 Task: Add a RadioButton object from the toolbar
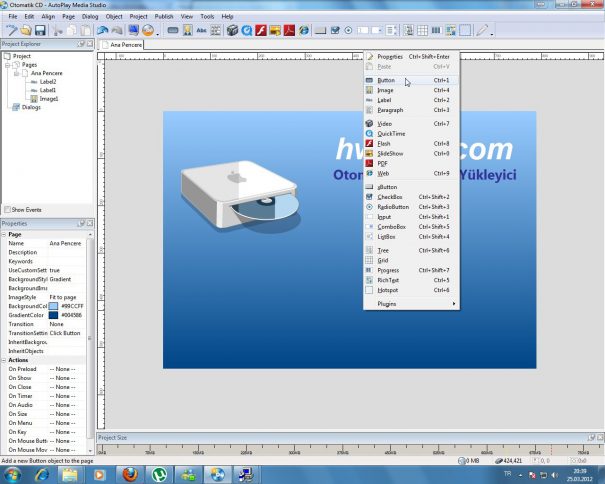click(x=348, y=30)
